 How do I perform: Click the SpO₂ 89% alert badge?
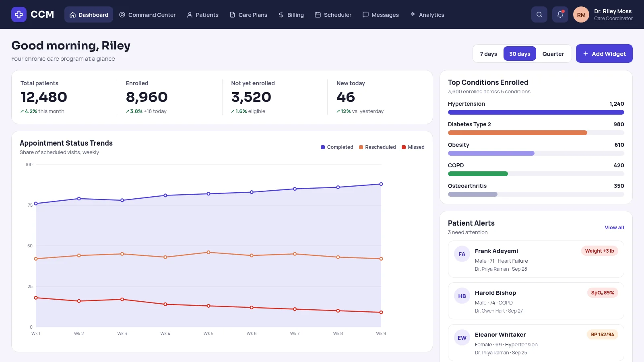click(x=603, y=292)
